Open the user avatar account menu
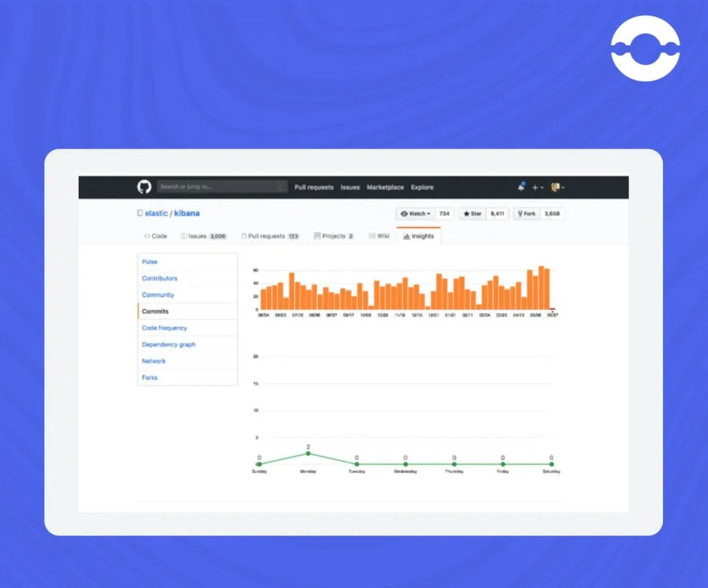The height and width of the screenshot is (588, 708). click(x=558, y=187)
